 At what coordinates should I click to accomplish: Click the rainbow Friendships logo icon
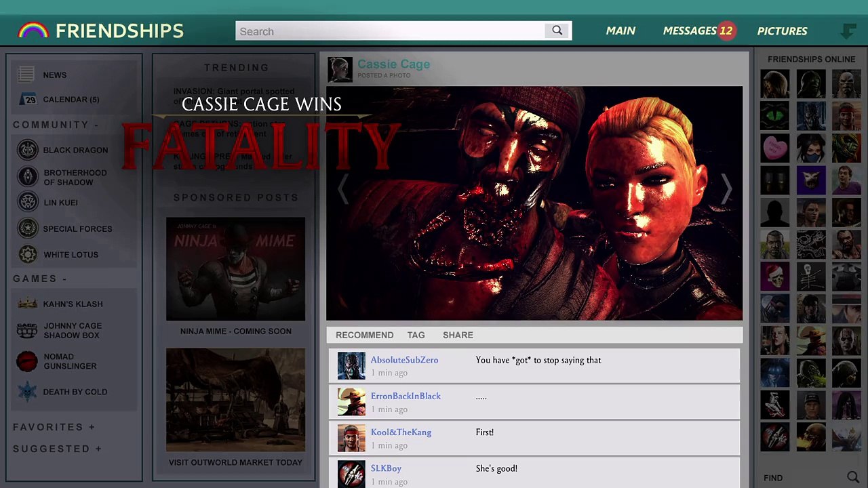coord(33,30)
